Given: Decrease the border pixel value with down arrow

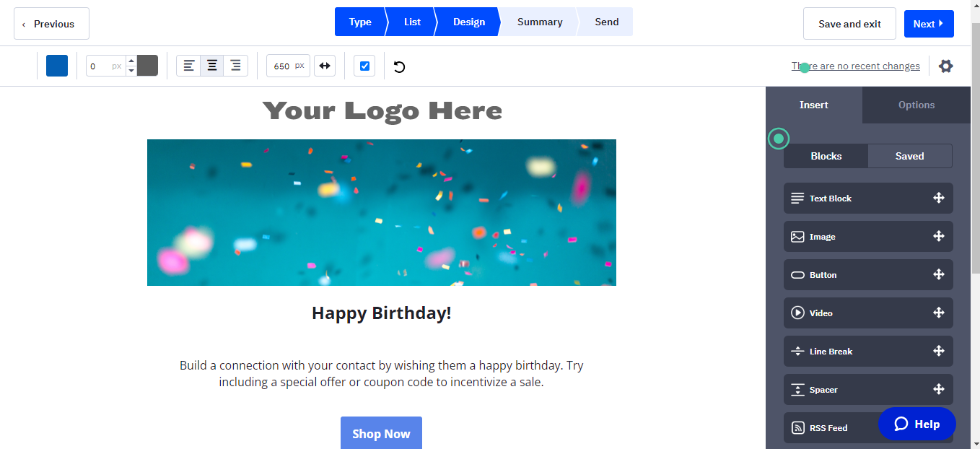Looking at the screenshot, I should 131,71.
